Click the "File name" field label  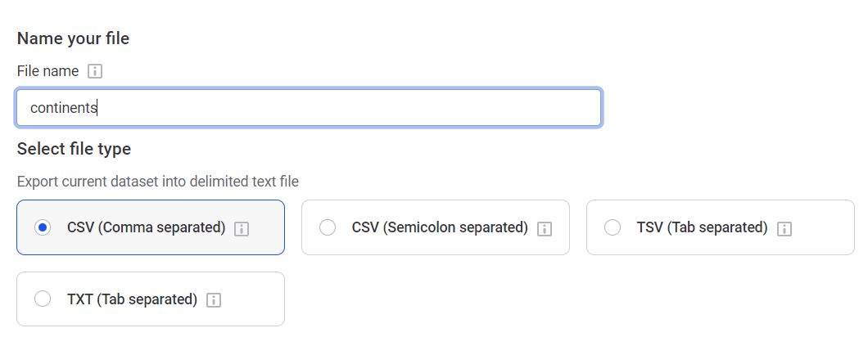[x=47, y=72]
